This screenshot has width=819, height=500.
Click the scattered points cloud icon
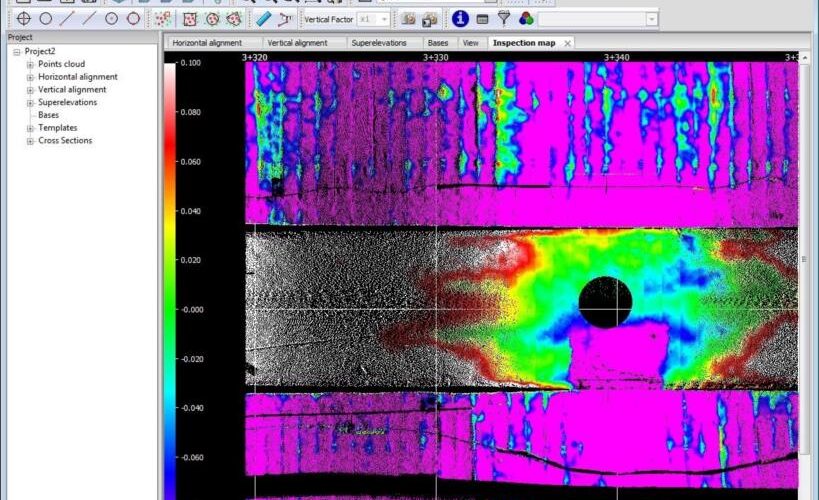(164, 19)
